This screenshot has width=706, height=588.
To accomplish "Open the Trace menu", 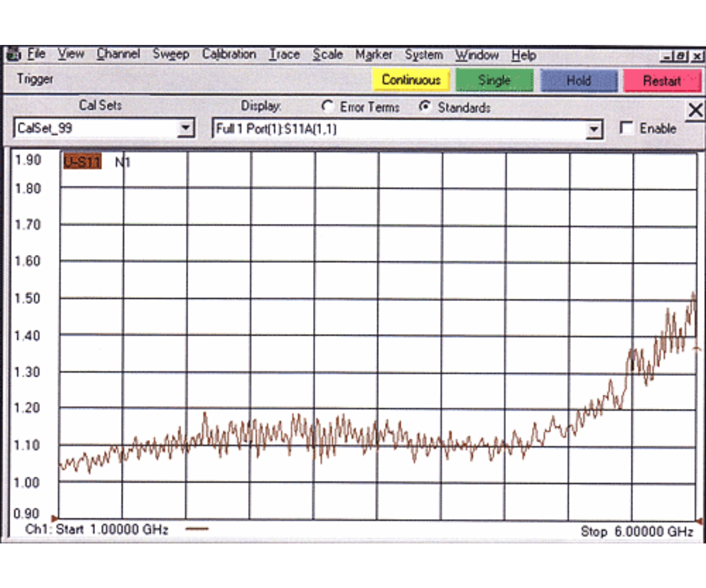I will coord(284,54).
